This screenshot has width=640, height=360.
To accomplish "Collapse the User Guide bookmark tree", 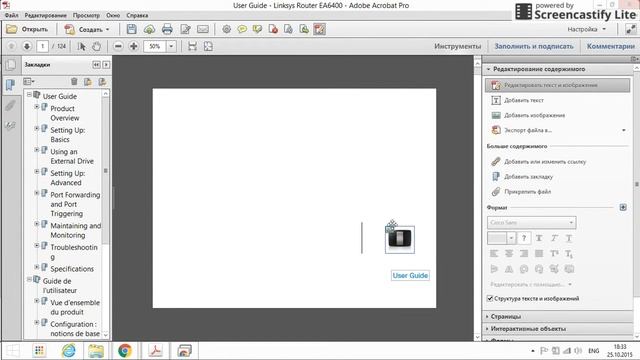I will (x=29, y=94).
